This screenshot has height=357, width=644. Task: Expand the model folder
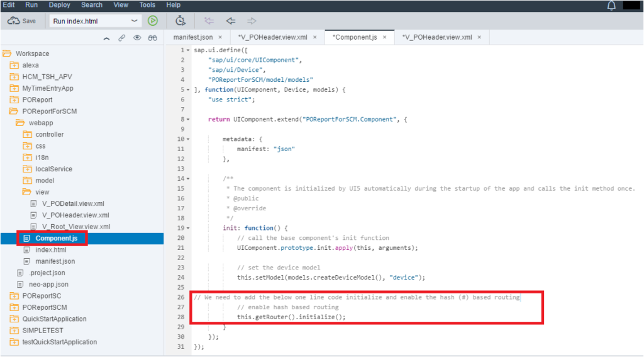[28, 180]
